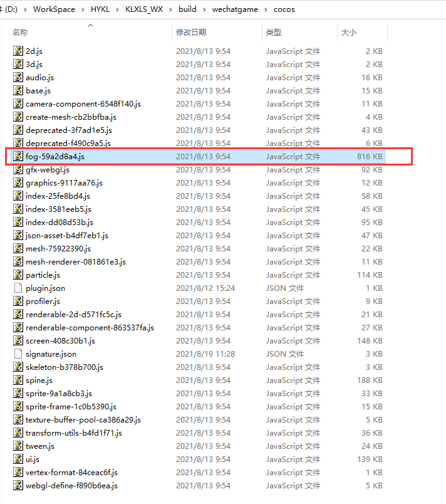Select json-asset-b4df7eb1.js file icon

coord(18,235)
